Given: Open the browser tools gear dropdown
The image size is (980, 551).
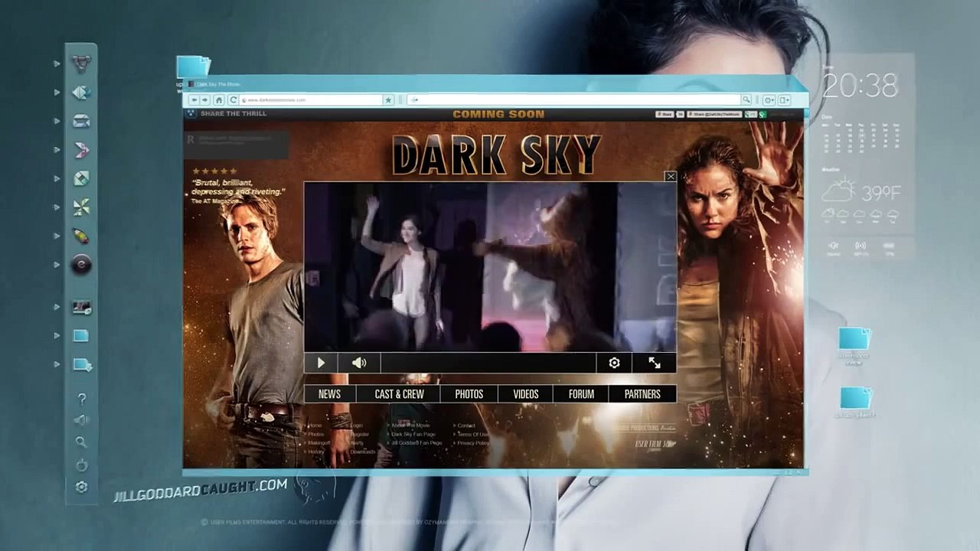Looking at the screenshot, I should coord(769,99).
